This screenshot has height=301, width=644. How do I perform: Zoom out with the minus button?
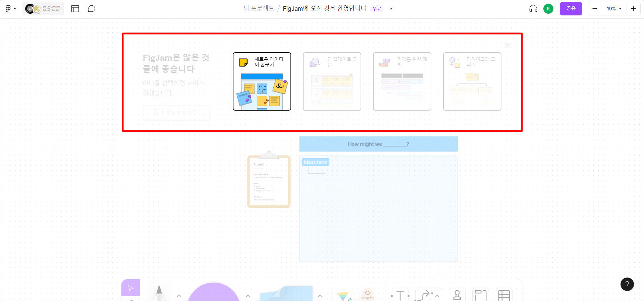[x=595, y=9]
